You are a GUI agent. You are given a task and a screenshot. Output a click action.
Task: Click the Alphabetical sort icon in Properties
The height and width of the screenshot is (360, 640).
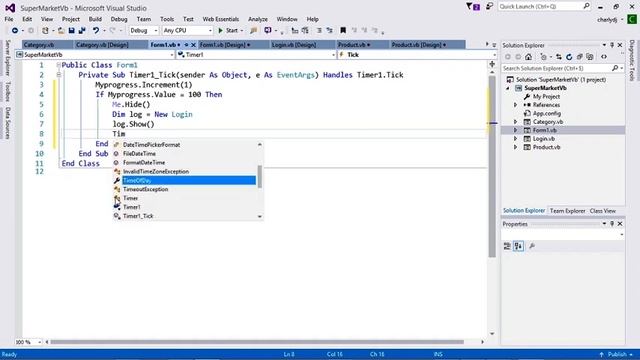pos(518,246)
